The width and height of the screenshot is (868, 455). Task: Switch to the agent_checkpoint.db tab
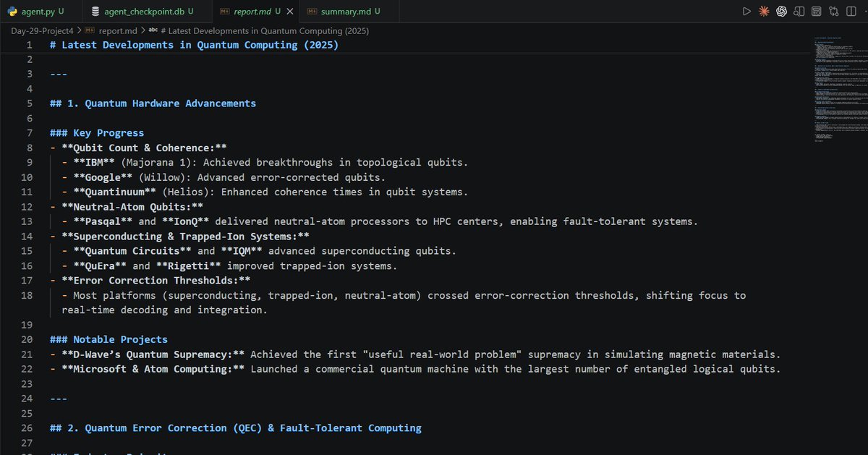click(147, 12)
